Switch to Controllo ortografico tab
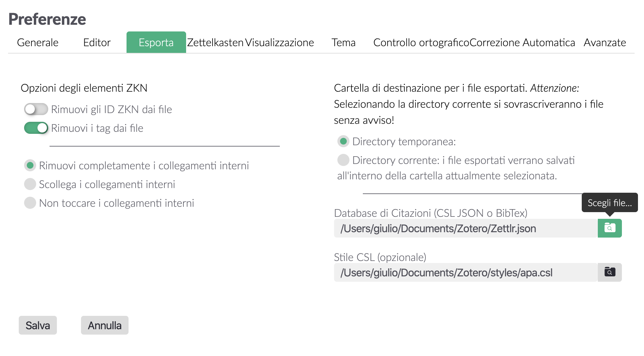 click(421, 42)
